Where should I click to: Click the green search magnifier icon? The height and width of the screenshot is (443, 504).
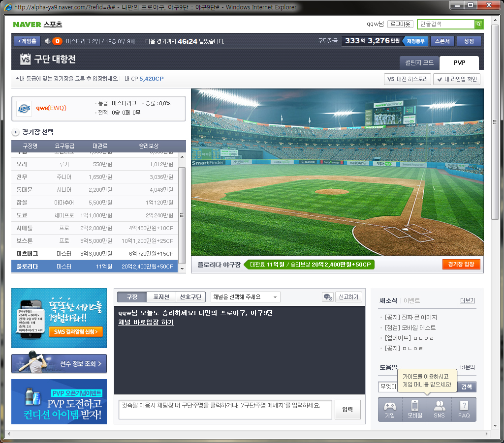478,24
